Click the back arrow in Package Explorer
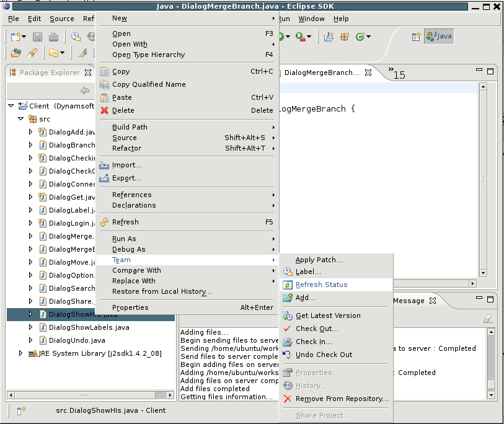 click(85, 91)
